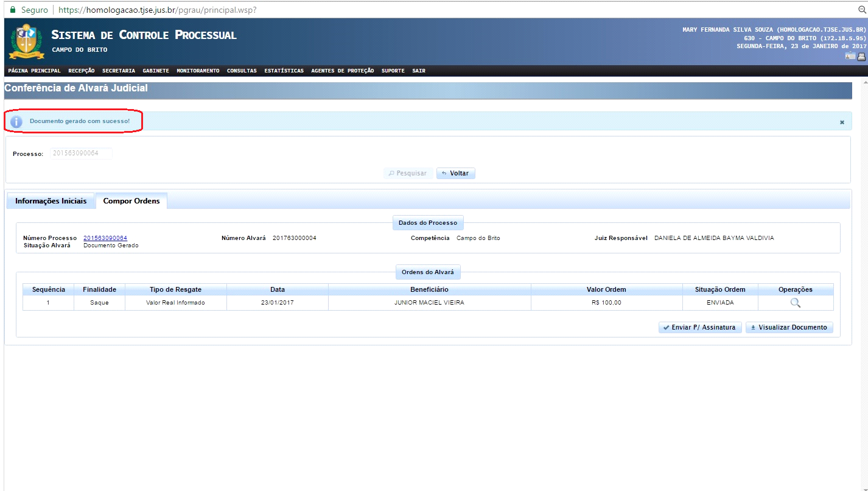Click Enviar P/ Assinatura button
The image size is (868, 491).
[700, 328]
